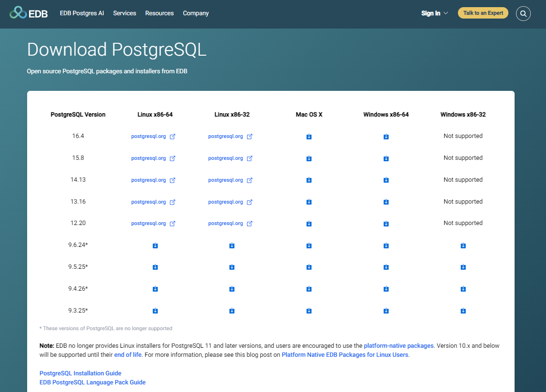
Task: Click the Talk to an Expert button
Action: click(483, 13)
